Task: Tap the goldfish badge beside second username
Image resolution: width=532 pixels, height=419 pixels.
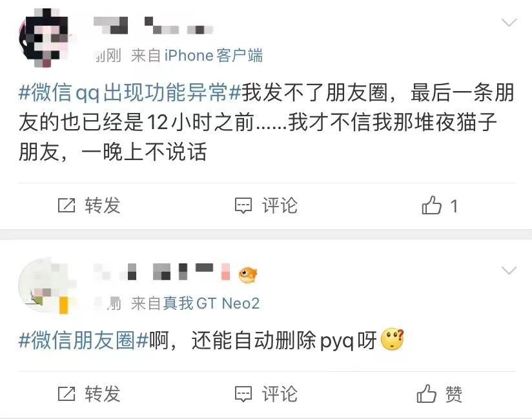Action: click(x=248, y=275)
